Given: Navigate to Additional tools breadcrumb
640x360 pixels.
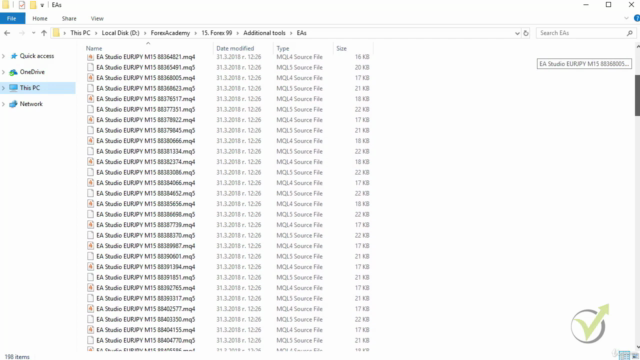Looking at the screenshot, I should pyautogui.click(x=264, y=33).
